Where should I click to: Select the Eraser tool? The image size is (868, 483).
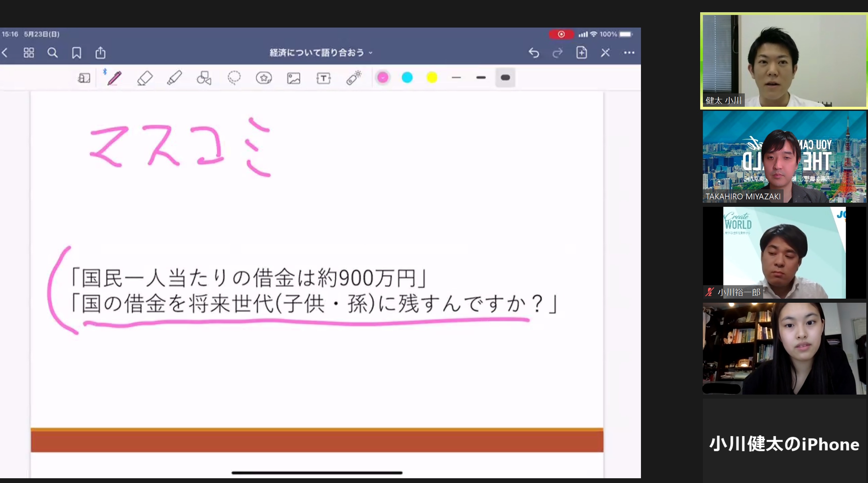pyautogui.click(x=145, y=78)
